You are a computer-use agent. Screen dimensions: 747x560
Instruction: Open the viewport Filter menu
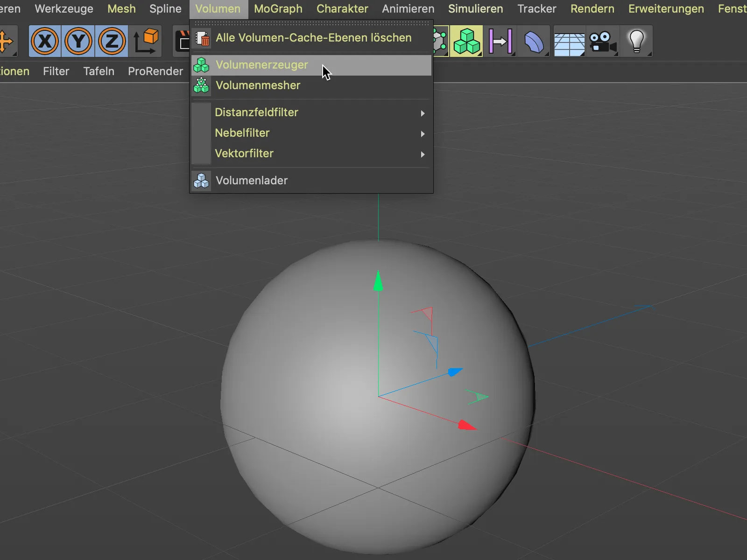pyautogui.click(x=56, y=71)
